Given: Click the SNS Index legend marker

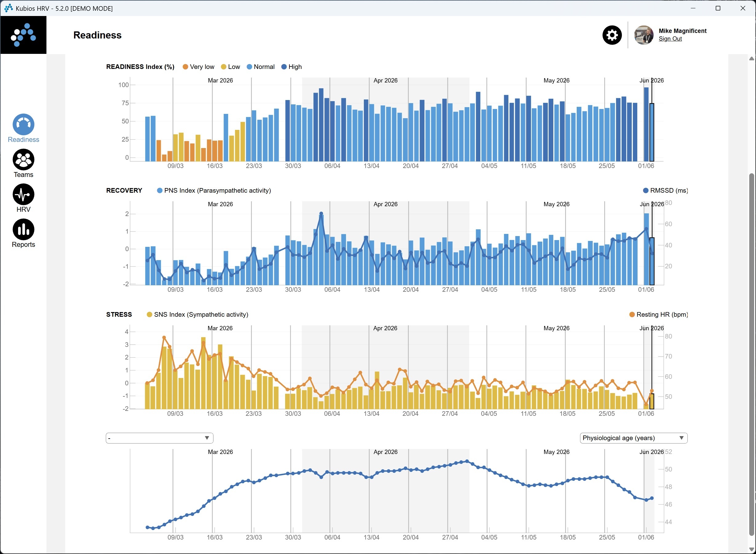Looking at the screenshot, I should (149, 315).
